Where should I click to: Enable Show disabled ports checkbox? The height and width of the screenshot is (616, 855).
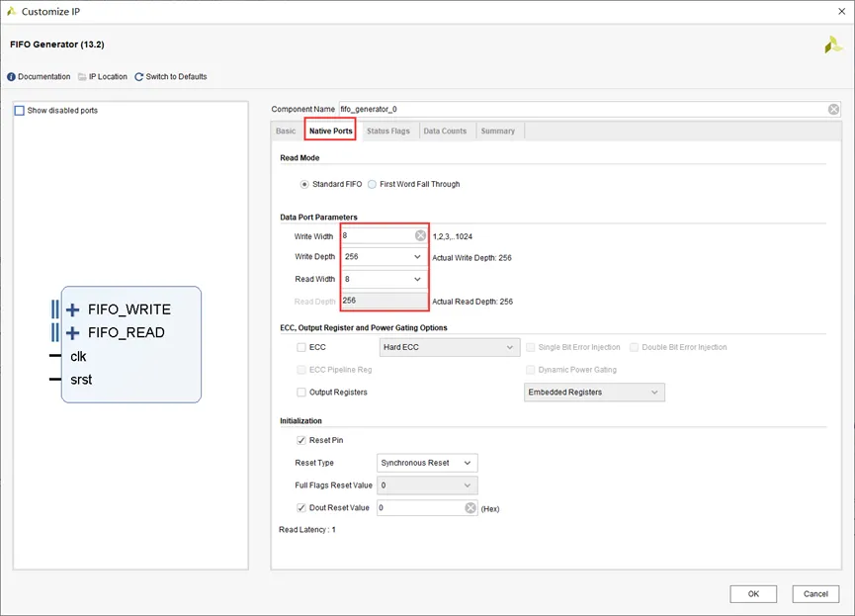[20, 111]
